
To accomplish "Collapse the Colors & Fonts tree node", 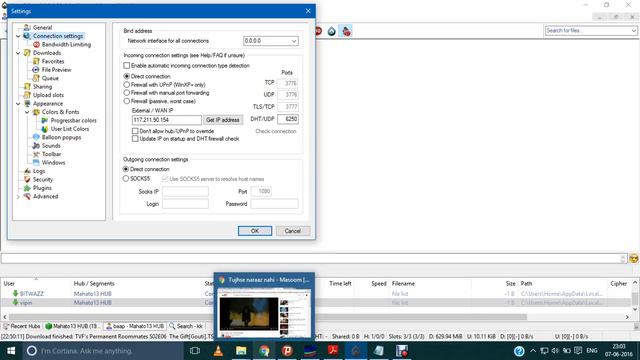I will [x=27, y=112].
